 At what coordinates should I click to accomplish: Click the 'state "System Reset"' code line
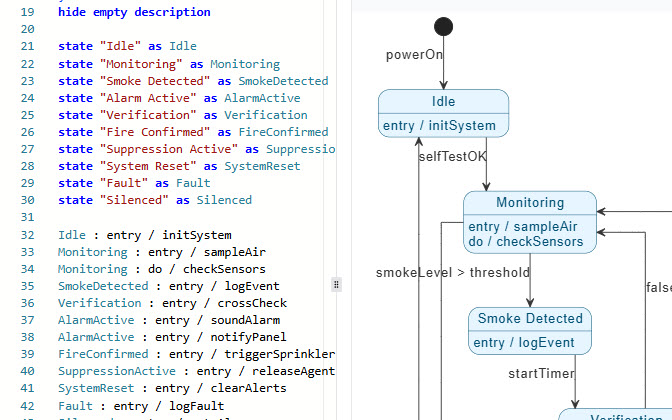click(x=179, y=166)
